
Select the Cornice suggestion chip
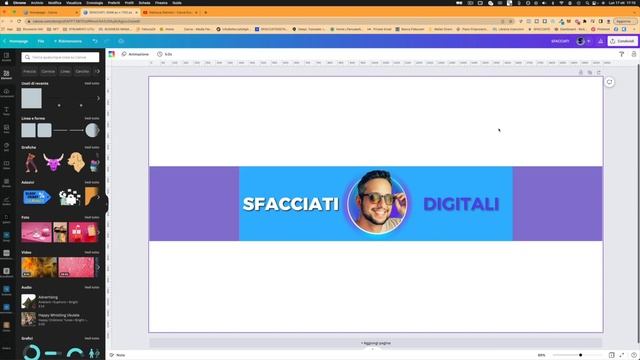coord(48,71)
